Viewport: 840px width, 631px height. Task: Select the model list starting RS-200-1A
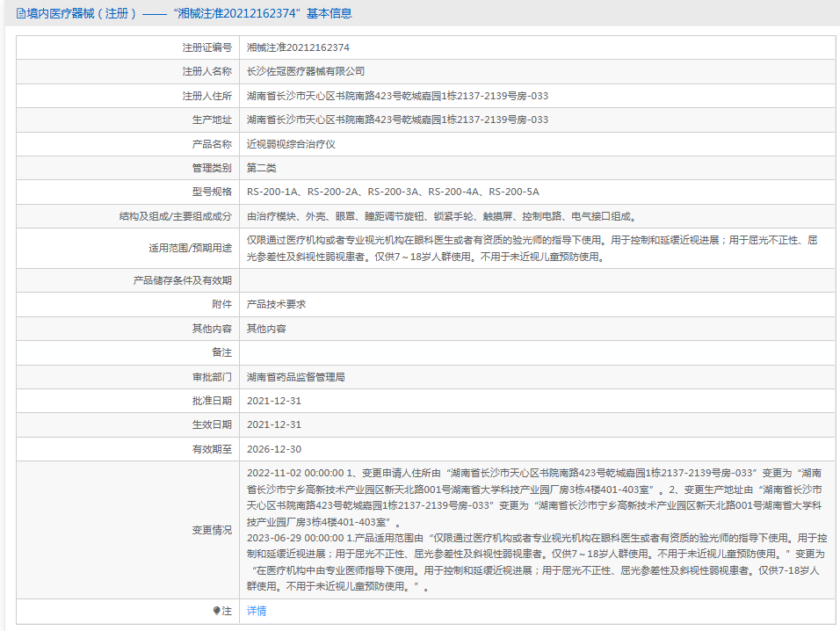(x=393, y=192)
